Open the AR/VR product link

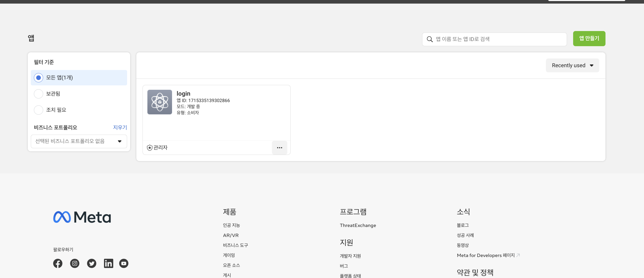(x=231, y=235)
